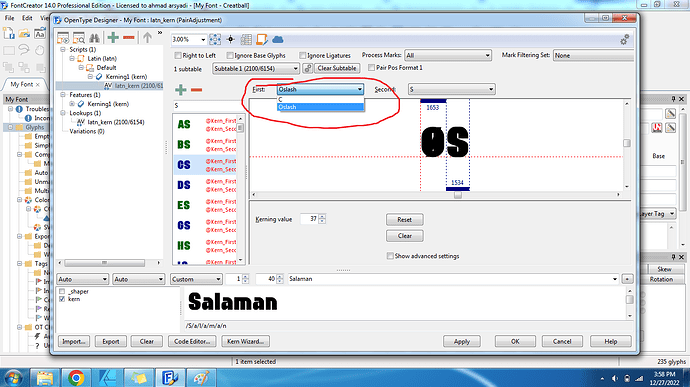Uncheck the kern feature checkbox

[62, 299]
